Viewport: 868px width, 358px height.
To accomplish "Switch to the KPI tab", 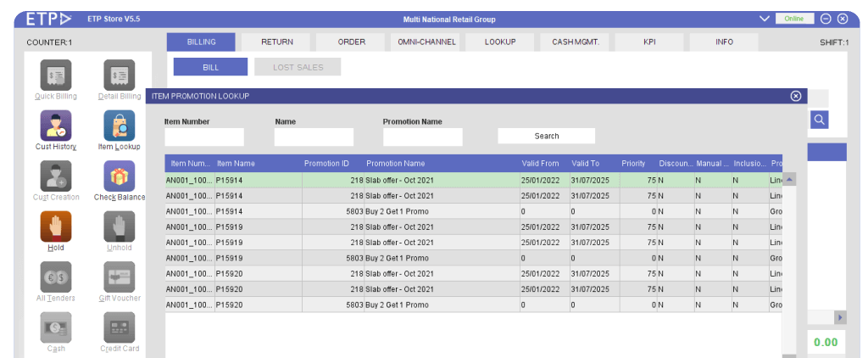I will [650, 42].
